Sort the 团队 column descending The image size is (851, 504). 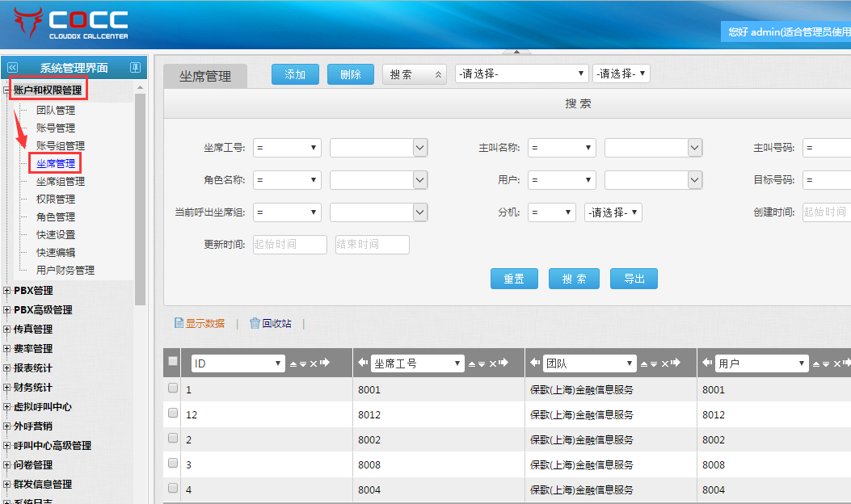pos(652,364)
